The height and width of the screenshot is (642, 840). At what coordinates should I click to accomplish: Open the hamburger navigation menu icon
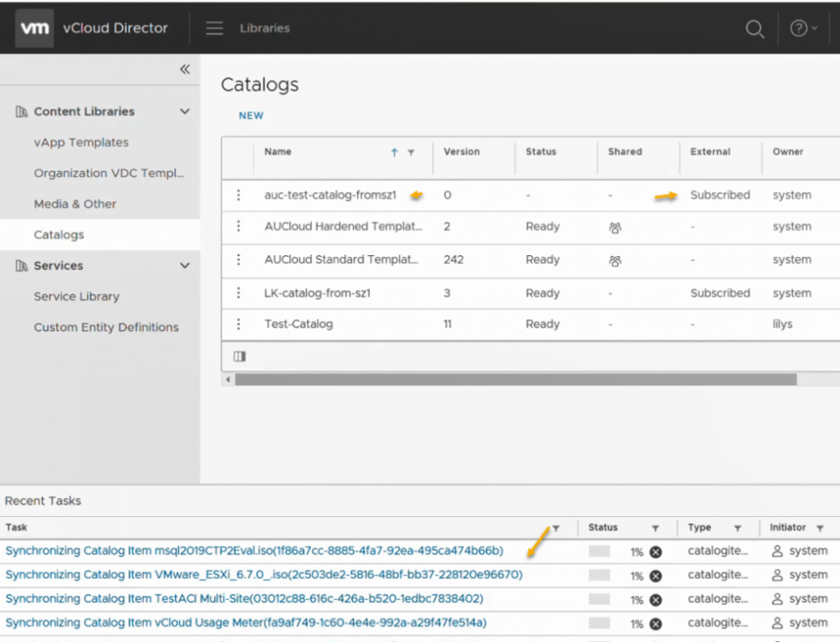tap(214, 28)
